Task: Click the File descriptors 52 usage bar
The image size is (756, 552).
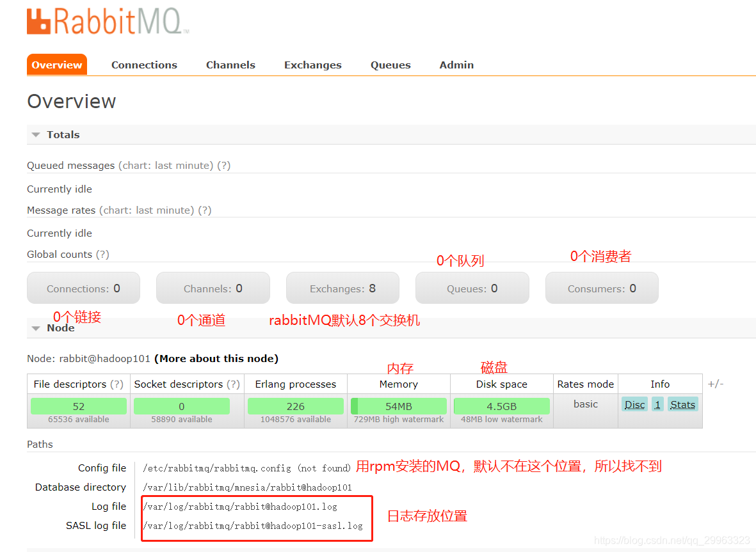Action: click(79, 406)
